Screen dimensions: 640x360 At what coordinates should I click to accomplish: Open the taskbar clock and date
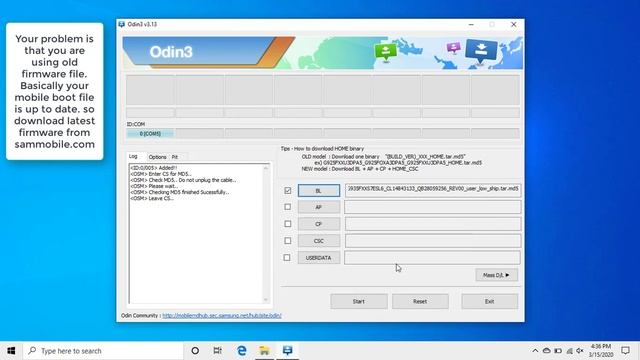601,351
